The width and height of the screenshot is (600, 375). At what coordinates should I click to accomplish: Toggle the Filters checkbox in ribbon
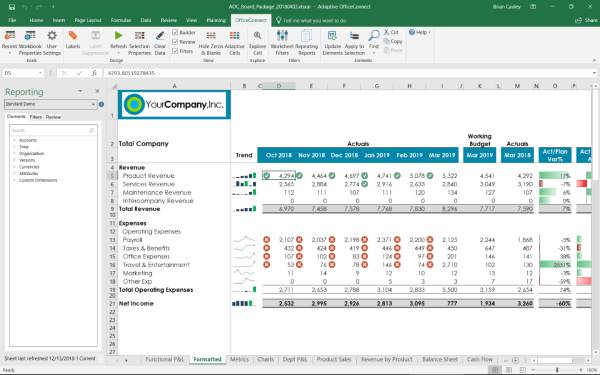175,51
